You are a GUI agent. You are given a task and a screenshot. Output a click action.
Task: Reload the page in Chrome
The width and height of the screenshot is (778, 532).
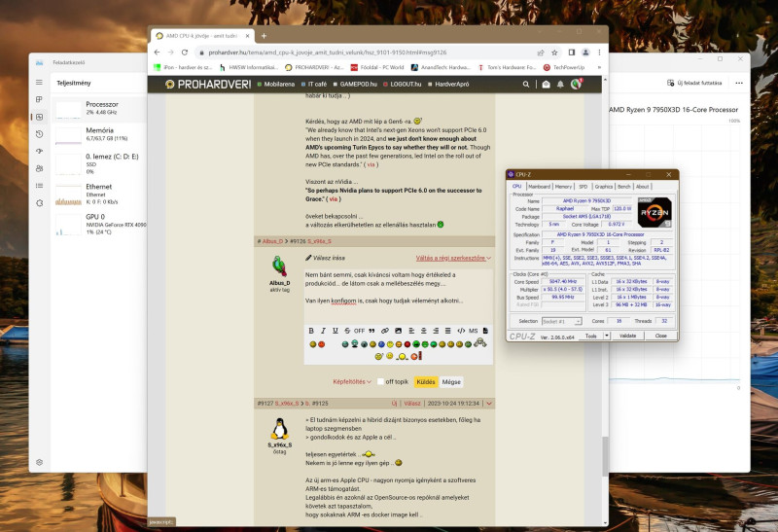(x=185, y=53)
